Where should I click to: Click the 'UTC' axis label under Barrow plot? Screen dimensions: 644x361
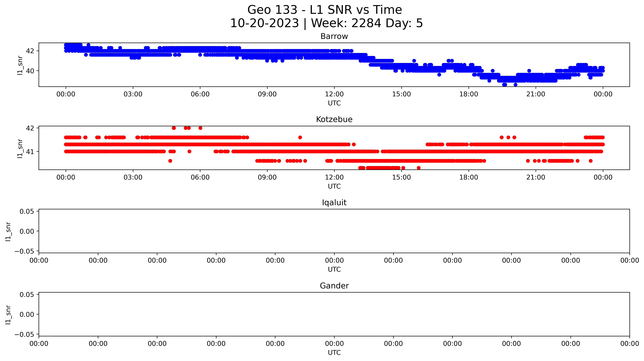(x=334, y=103)
